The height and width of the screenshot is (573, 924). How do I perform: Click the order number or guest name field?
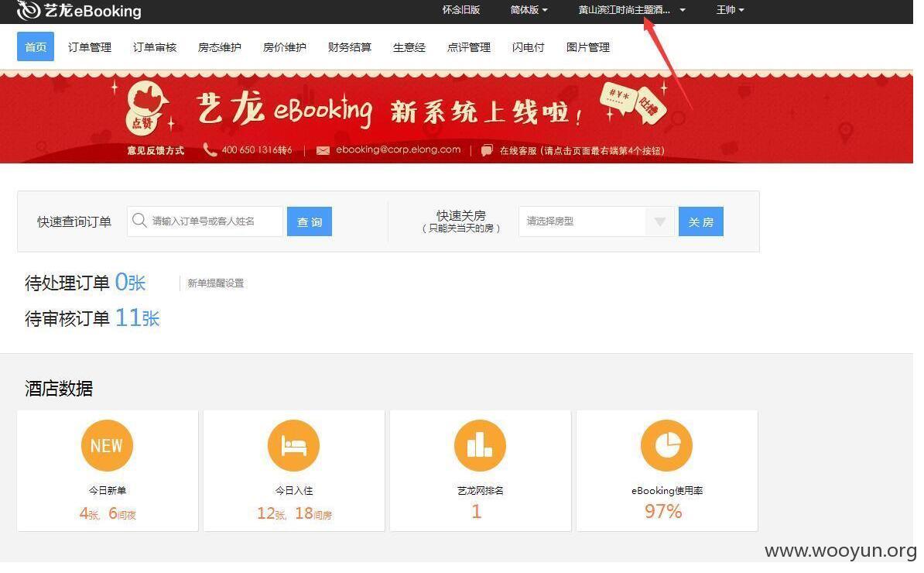[204, 221]
